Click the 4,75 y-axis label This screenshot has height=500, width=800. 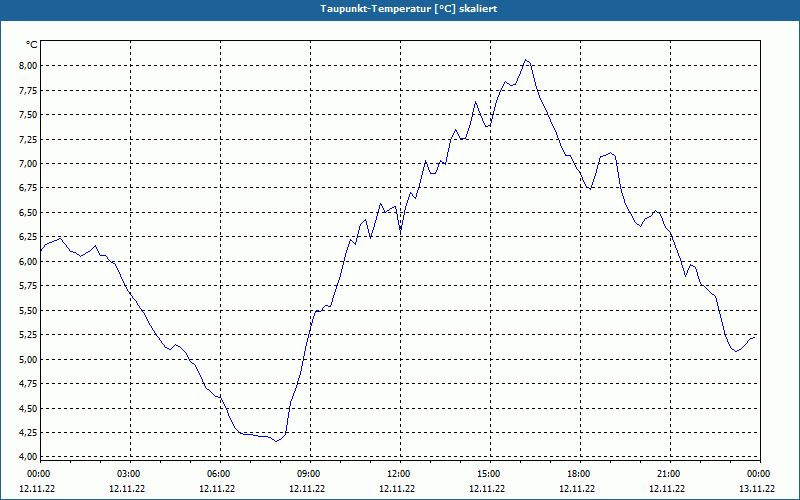28,384
